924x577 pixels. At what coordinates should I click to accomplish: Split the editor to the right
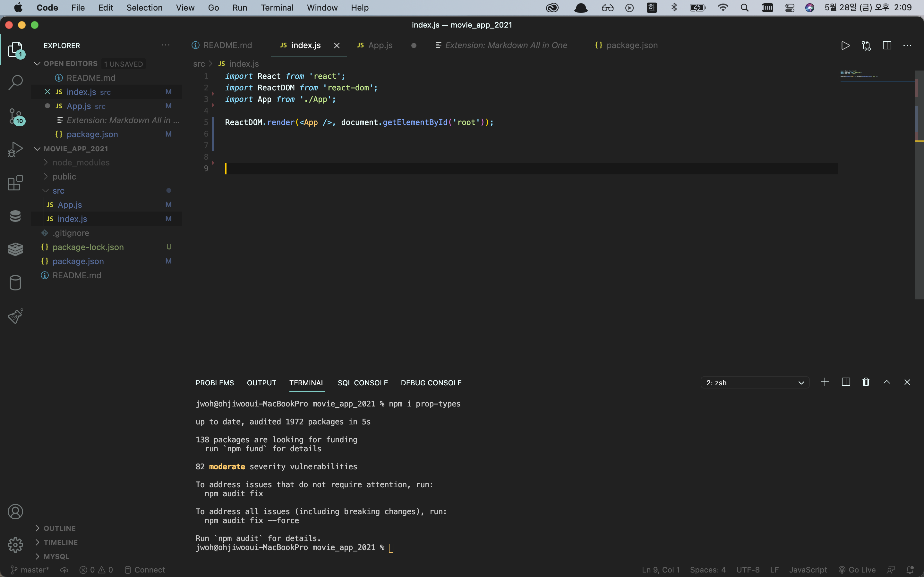point(887,46)
